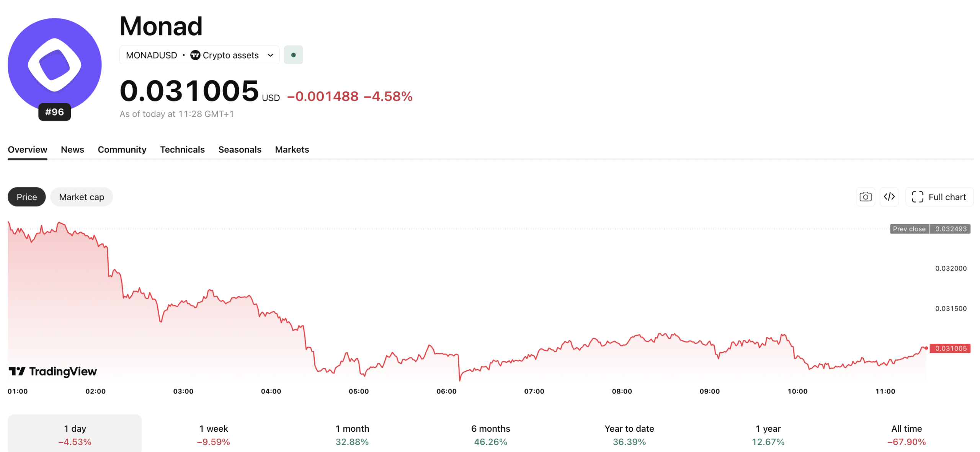The width and height of the screenshot is (980, 452).
Task: Click the 0.031500 price axis label
Action: point(951,309)
